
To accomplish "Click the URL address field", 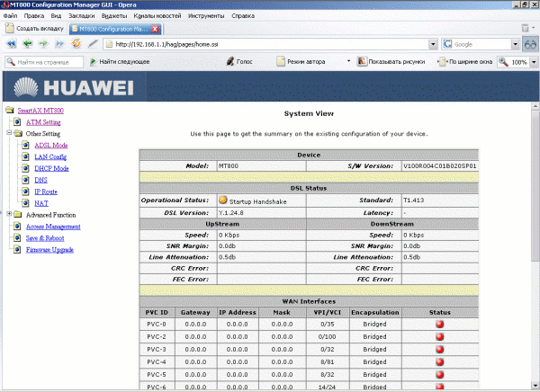I will (x=265, y=44).
